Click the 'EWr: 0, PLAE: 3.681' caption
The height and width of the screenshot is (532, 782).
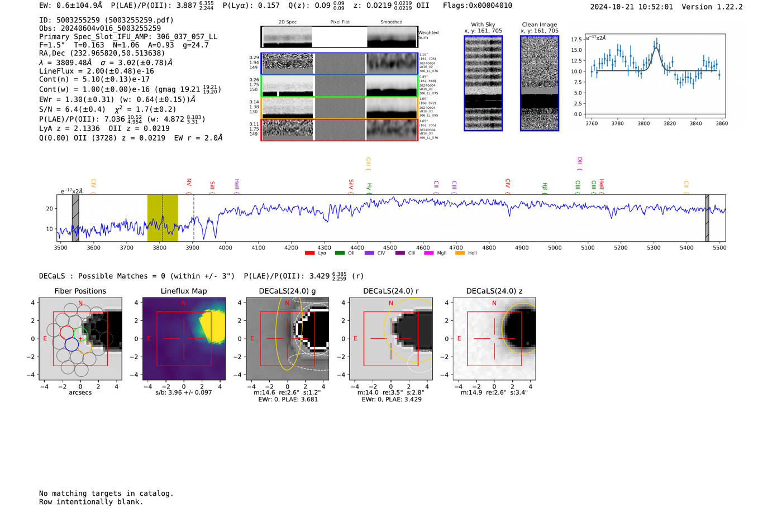(x=288, y=399)
